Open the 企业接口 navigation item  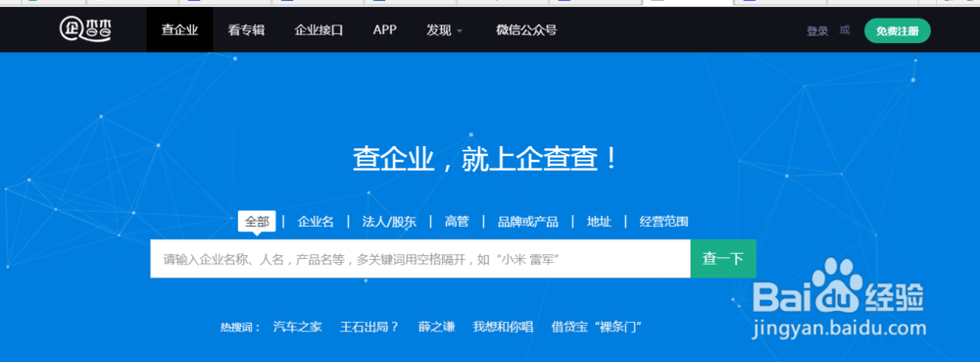[318, 30]
